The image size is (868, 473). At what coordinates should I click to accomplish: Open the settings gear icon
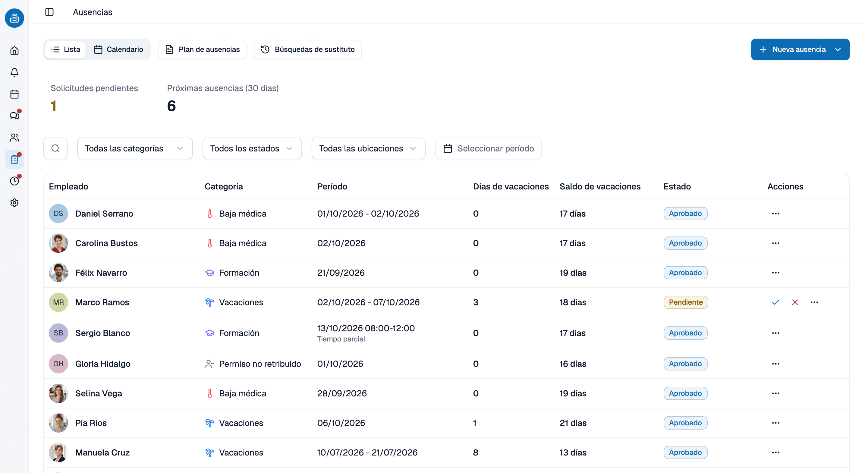pyautogui.click(x=14, y=203)
